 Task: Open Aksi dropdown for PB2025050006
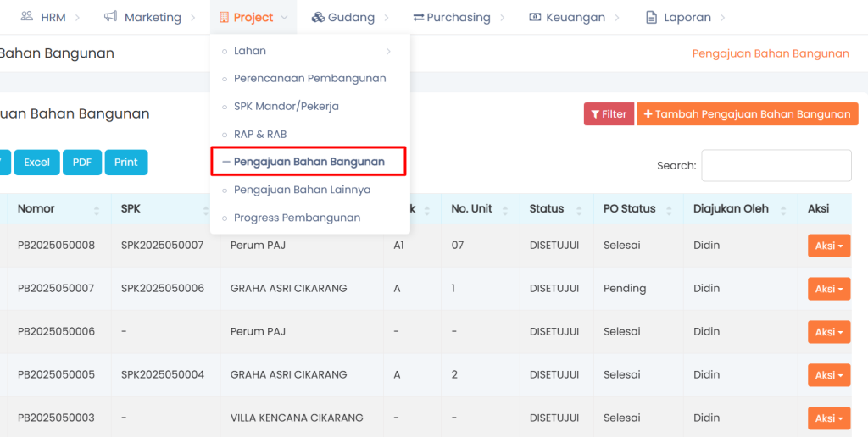(828, 332)
